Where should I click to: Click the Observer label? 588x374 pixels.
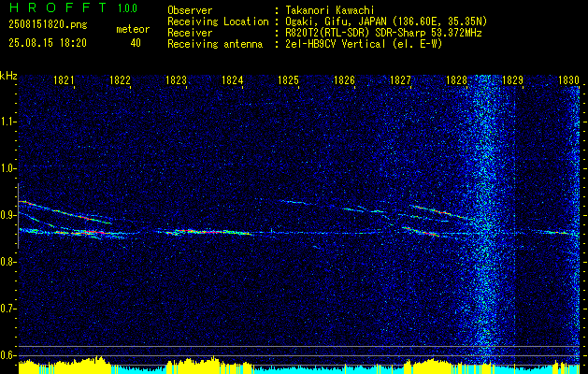point(190,10)
